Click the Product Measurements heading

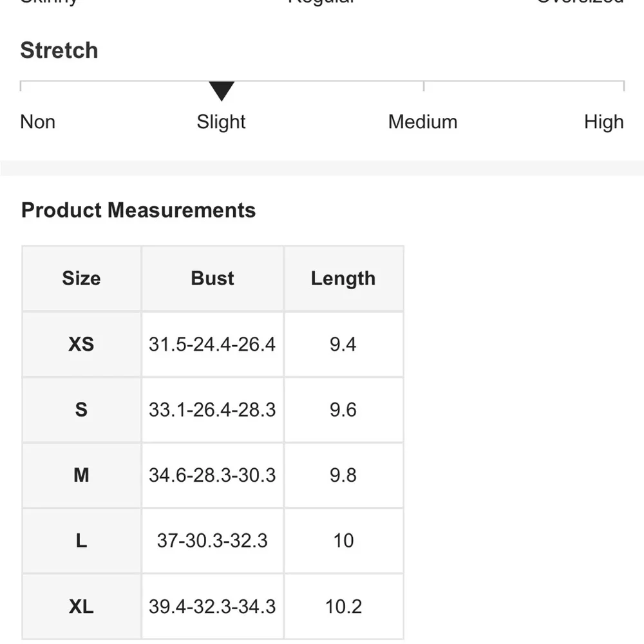click(138, 210)
